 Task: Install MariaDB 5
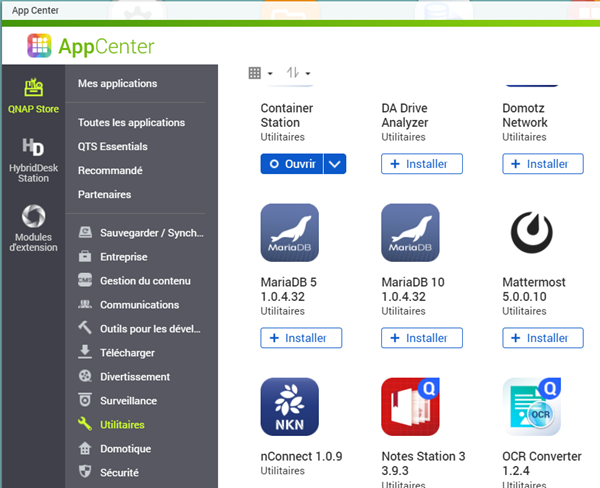301,338
